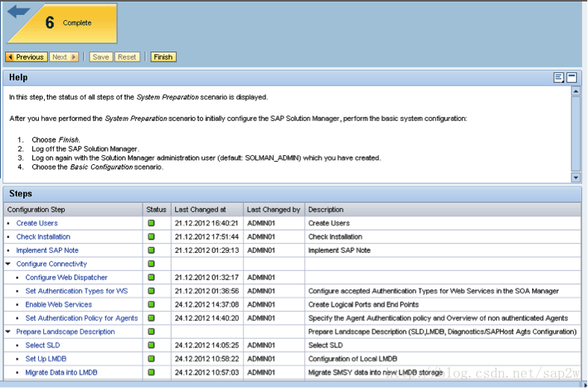Click the Previous button
This screenshot has width=588, height=388.
26,57
